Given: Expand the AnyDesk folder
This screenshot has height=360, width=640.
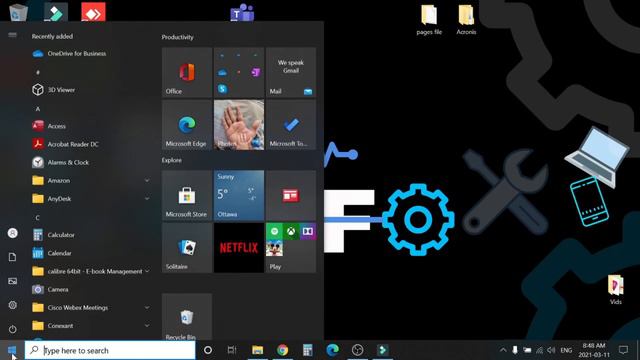Looking at the screenshot, I should [x=91, y=199].
